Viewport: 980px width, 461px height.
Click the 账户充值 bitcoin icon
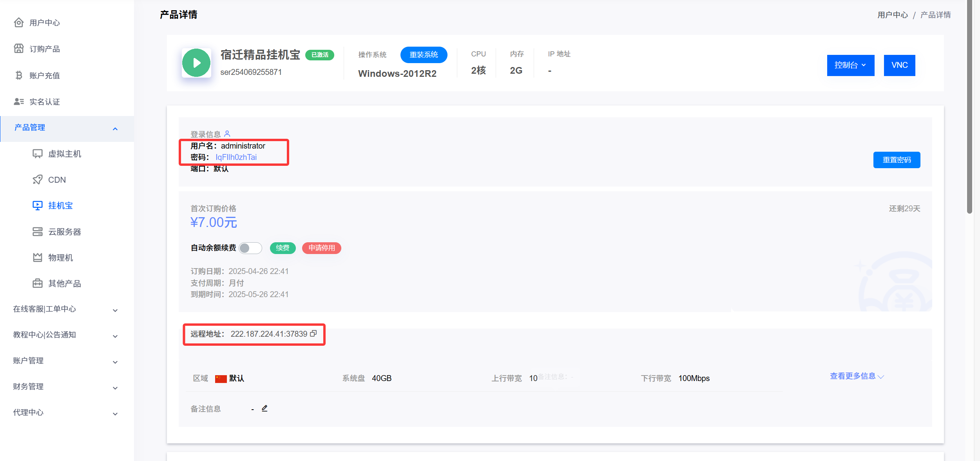click(18, 75)
